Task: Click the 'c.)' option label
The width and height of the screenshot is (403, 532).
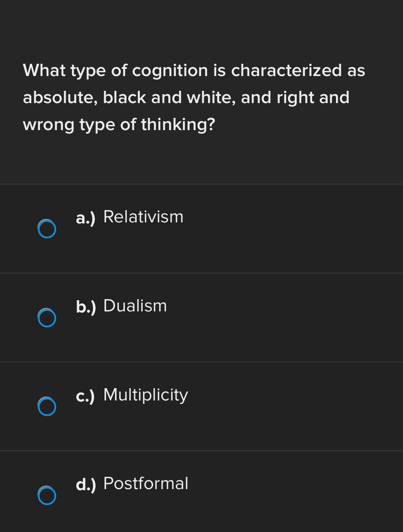Action: 85,396
